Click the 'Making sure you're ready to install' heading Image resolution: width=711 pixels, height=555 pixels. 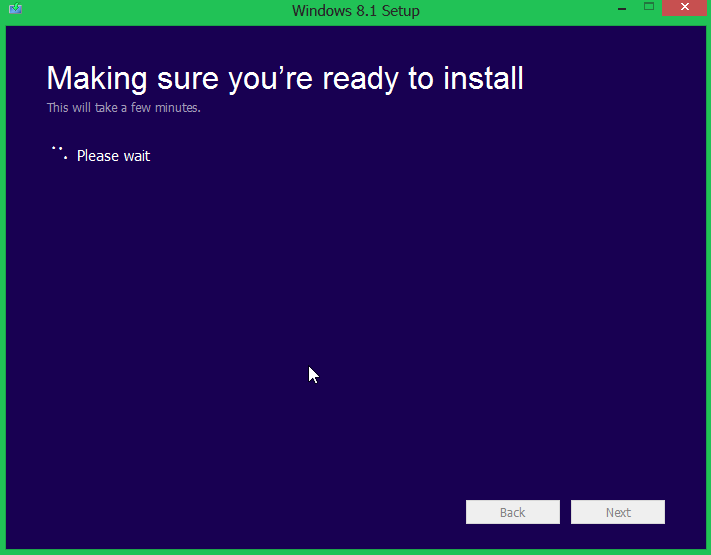tap(285, 79)
